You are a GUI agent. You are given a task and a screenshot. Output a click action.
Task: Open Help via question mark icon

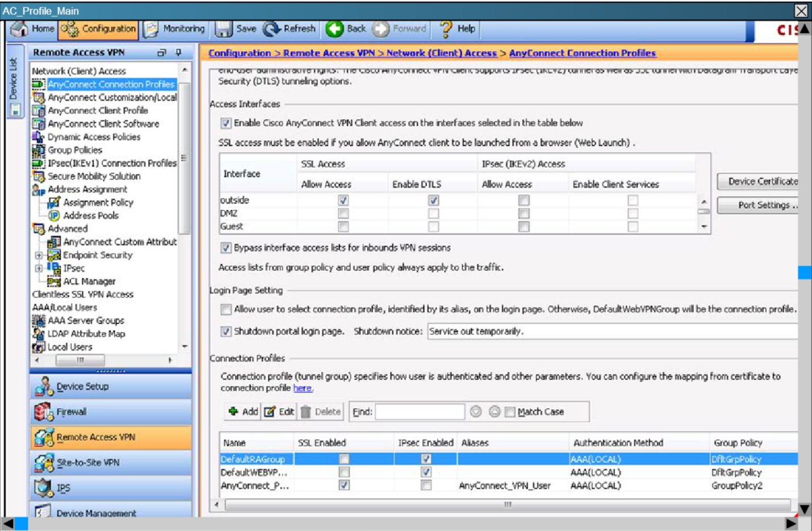(446, 29)
